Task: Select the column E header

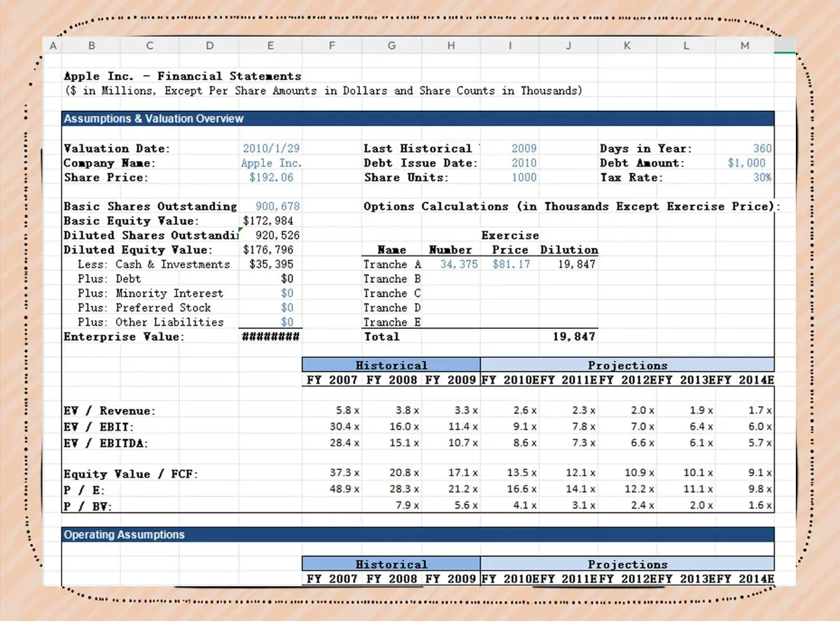Action: (x=270, y=46)
